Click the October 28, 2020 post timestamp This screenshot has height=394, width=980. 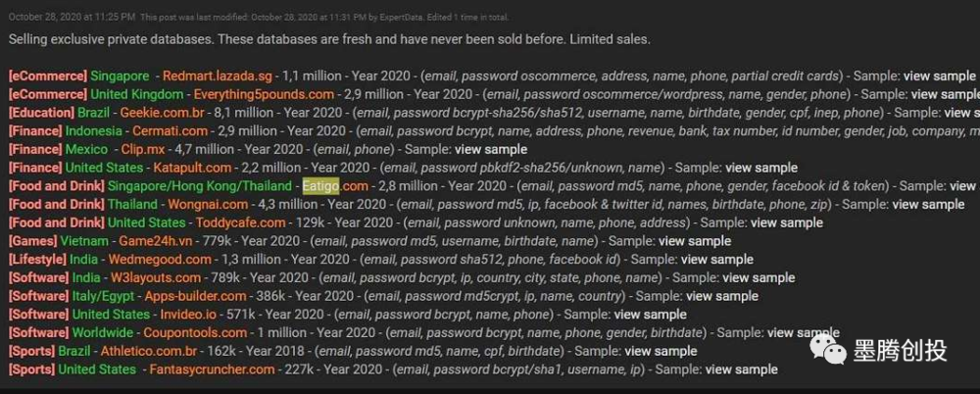coord(72,18)
